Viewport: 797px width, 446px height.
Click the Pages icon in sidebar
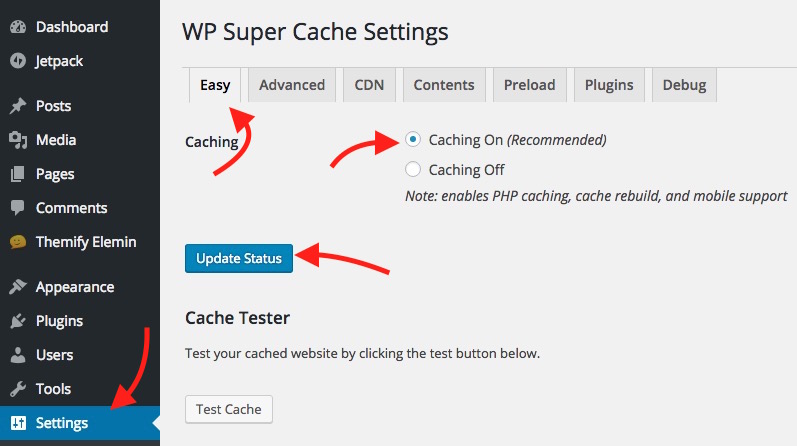point(17,174)
